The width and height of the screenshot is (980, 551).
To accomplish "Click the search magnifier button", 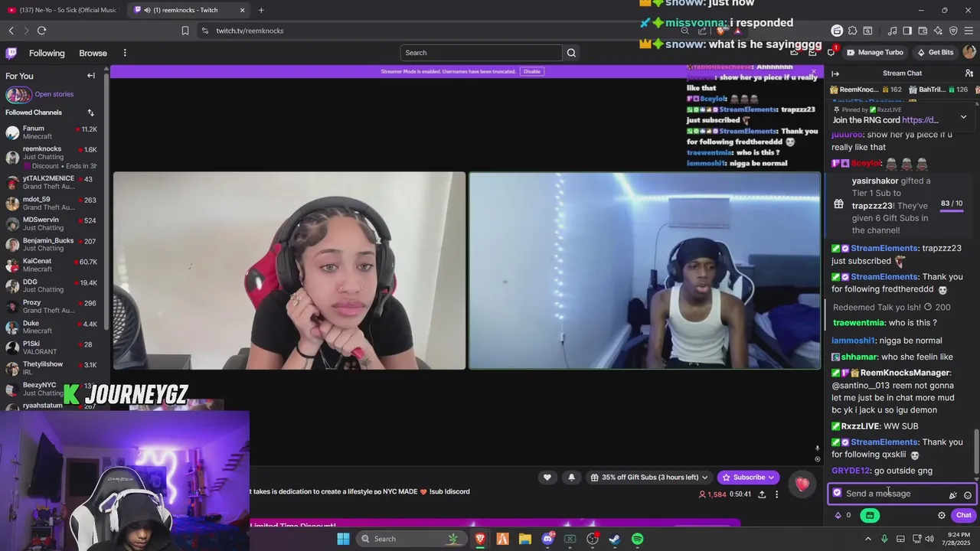I will click(x=570, y=53).
